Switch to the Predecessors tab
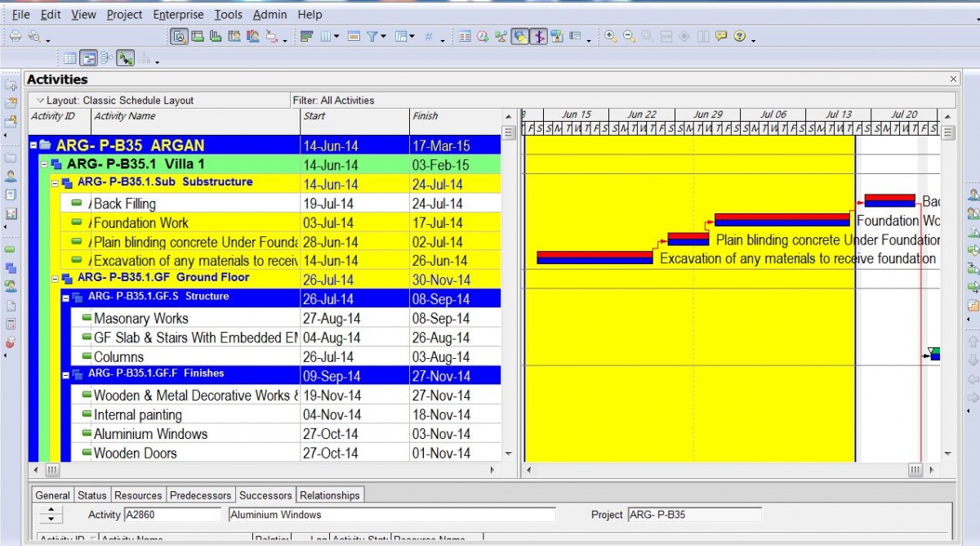This screenshot has height=546, width=980. tap(202, 495)
